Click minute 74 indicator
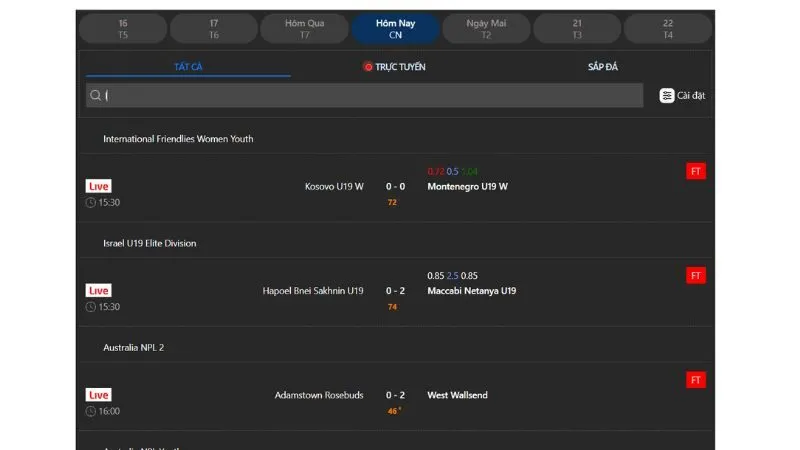This screenshot has width=800, height=450. tap(392, 307)
